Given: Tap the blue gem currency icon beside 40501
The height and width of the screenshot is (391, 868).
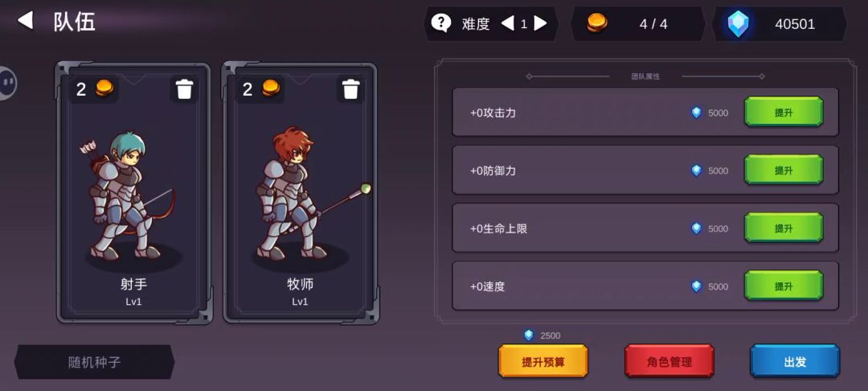Looking at the screenshot, I should tap(738, 24).
